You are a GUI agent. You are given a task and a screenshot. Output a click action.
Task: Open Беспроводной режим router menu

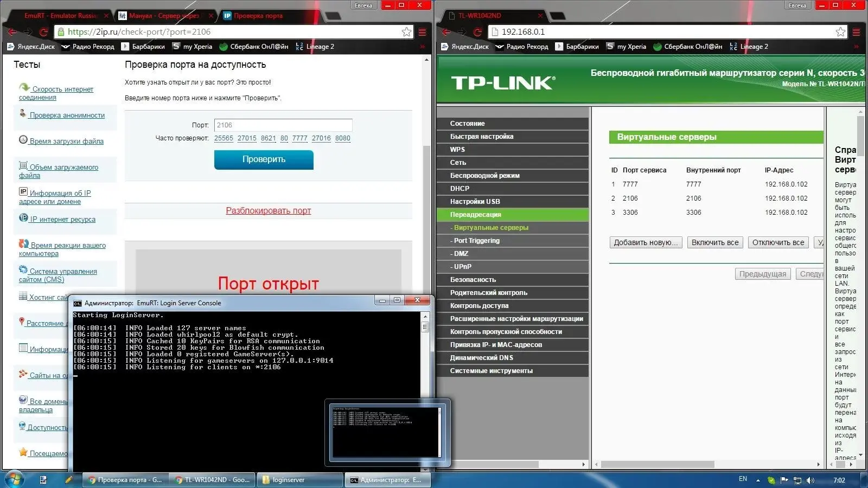pos(513,176)
